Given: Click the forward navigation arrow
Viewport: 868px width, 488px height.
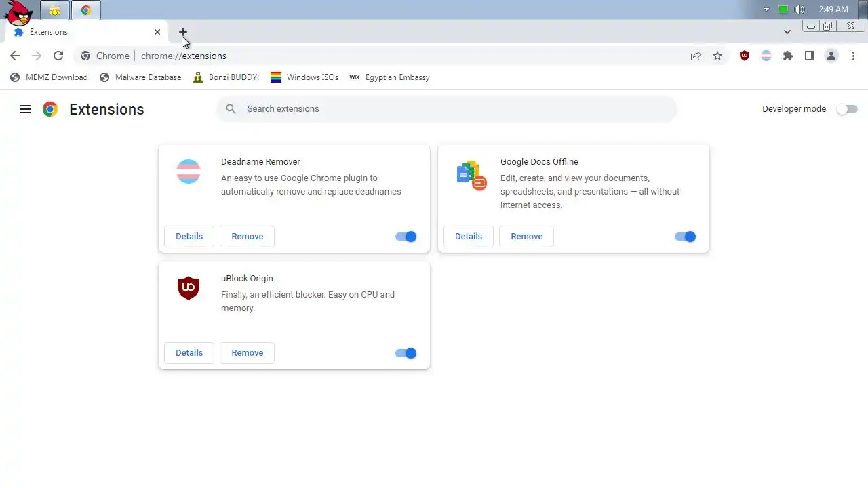Looking at the screenshot, I should (x=37, y=56).
